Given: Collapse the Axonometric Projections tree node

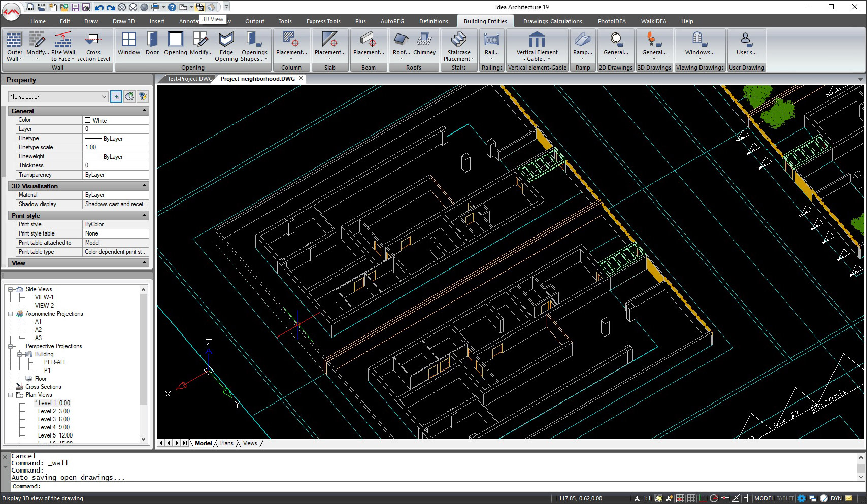Looking at the screenshot, I should 10,314.
